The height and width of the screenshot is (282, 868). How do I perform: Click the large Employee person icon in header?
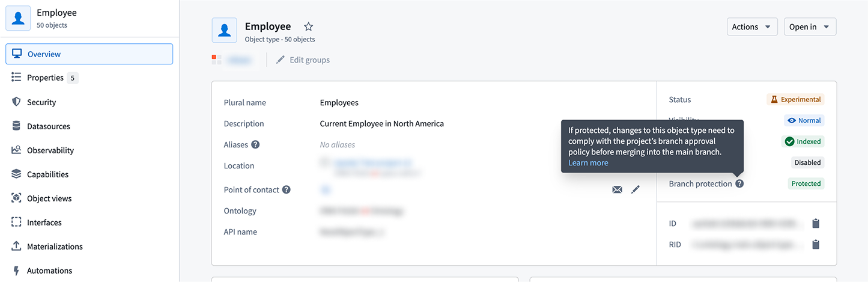pos(224,30)
